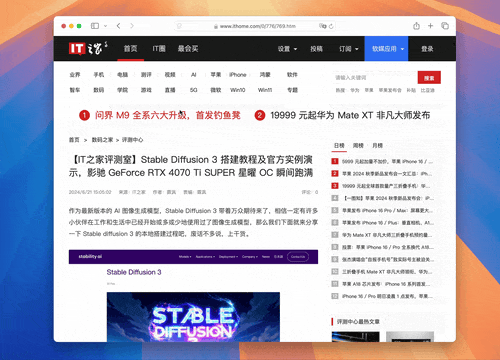This screenshot has width=500, height=360.
Task: Click 数码之家 breadcrumb link
Action: [x=102, y=140]
